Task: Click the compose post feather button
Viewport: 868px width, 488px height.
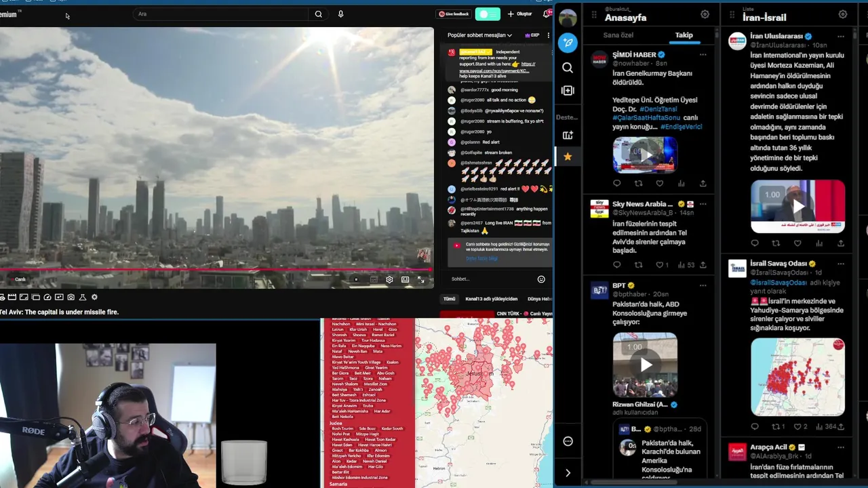Action: point(568,43)
